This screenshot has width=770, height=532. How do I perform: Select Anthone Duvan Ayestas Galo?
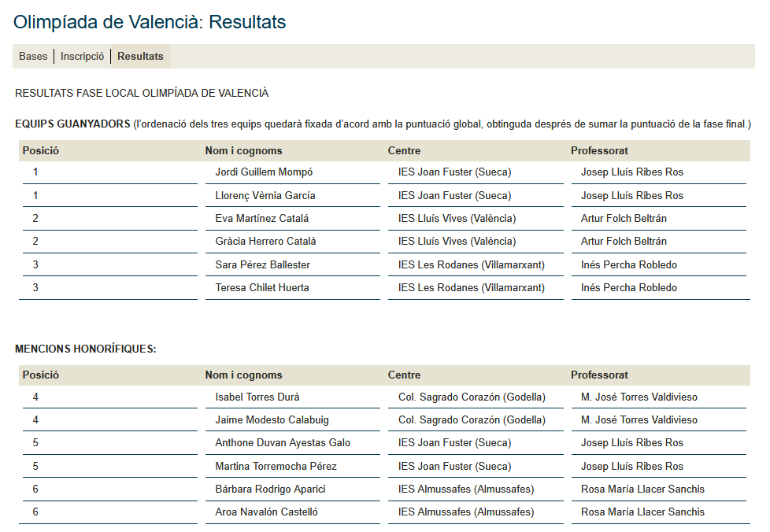tap(283, 443)
